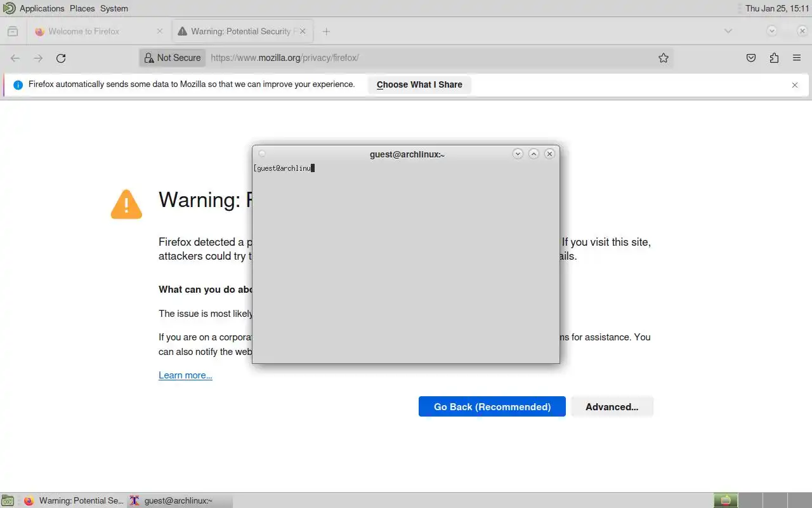Open Firefox View in the tab bar
Viewport: 812px width, 508px height.
[13, 31]
